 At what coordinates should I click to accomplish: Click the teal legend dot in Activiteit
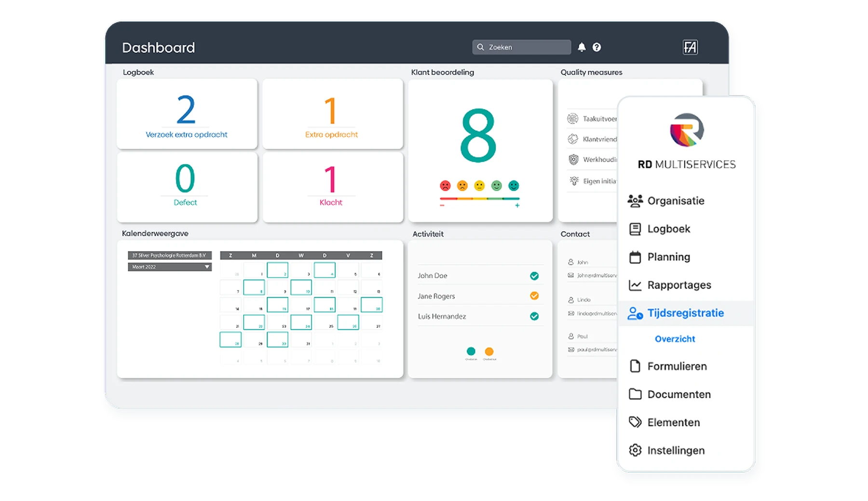(471, 351)
